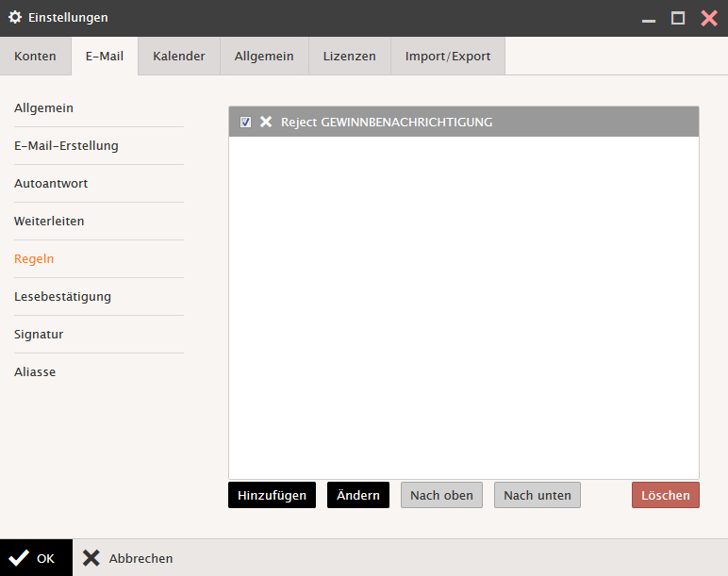Minimize the Einstellungen window
Image resolution: width=728 pixels, height=576 pixels.
click(648, 18)
